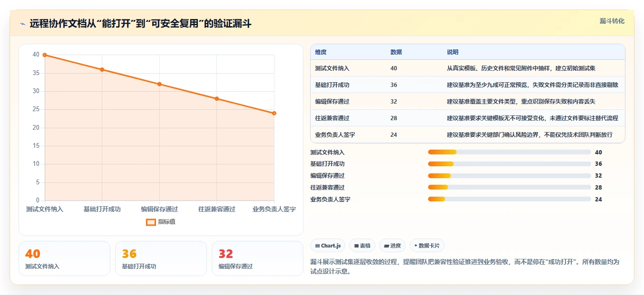The width and height of the screenshot is (644, 295).
Task: Click table value 36 in 数据 column
Action: click(394, 85)
